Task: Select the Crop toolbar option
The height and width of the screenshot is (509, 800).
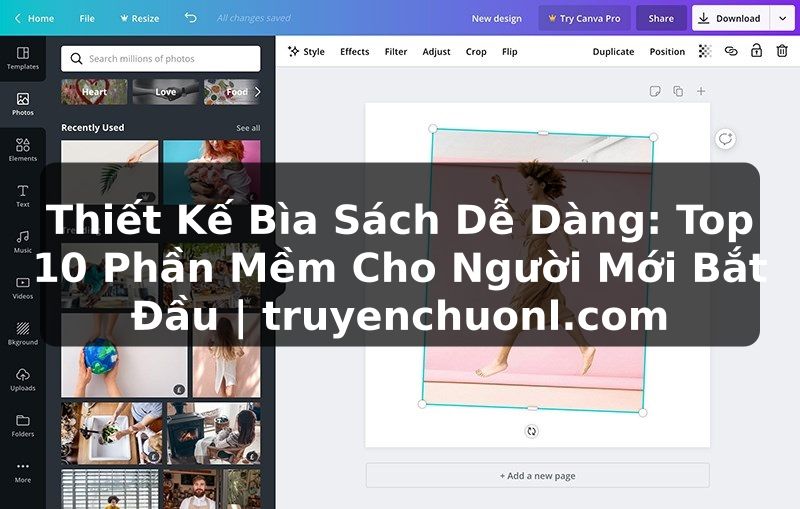Action: point(476,52)
